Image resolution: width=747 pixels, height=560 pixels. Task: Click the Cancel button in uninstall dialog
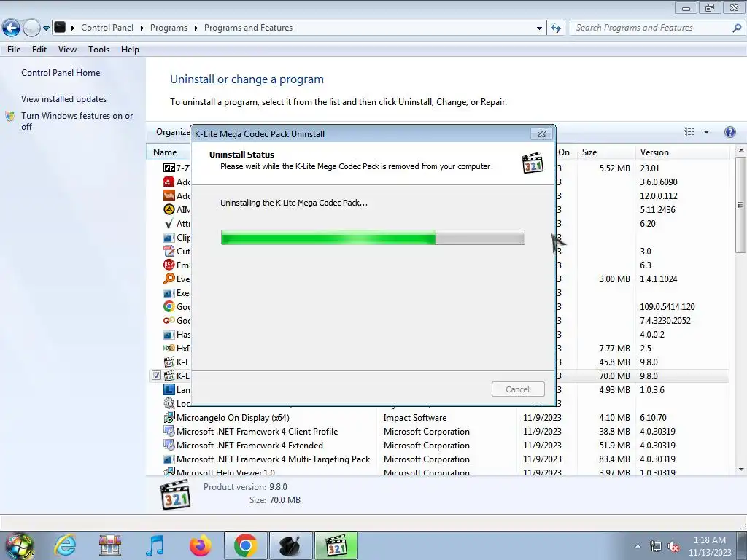tap(518, 389)
